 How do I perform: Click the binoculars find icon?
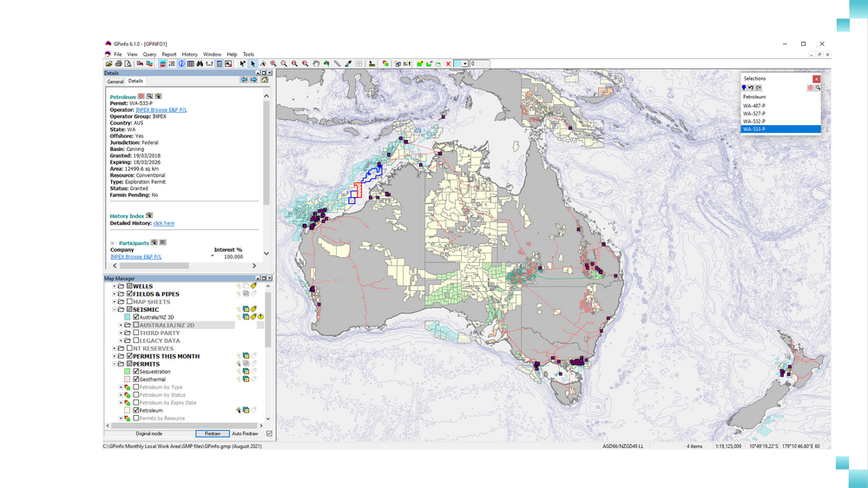pyautogui.click(x=200, y=64)
